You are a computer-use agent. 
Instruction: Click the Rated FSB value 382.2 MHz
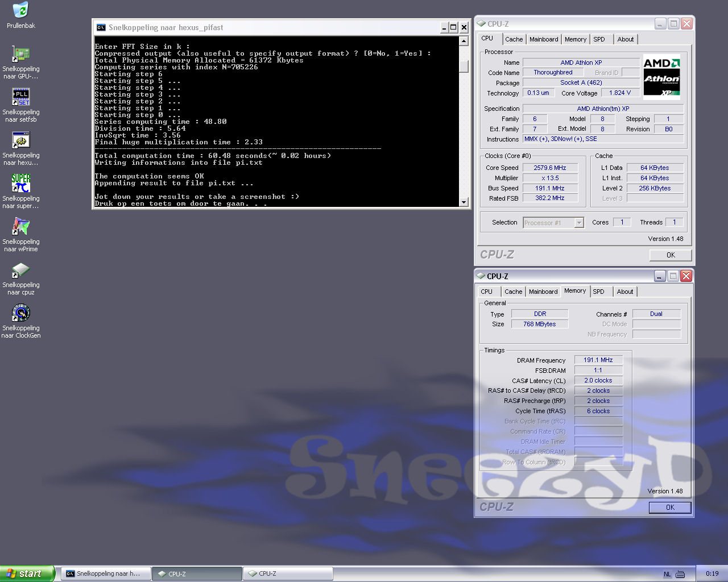(550, 198)
